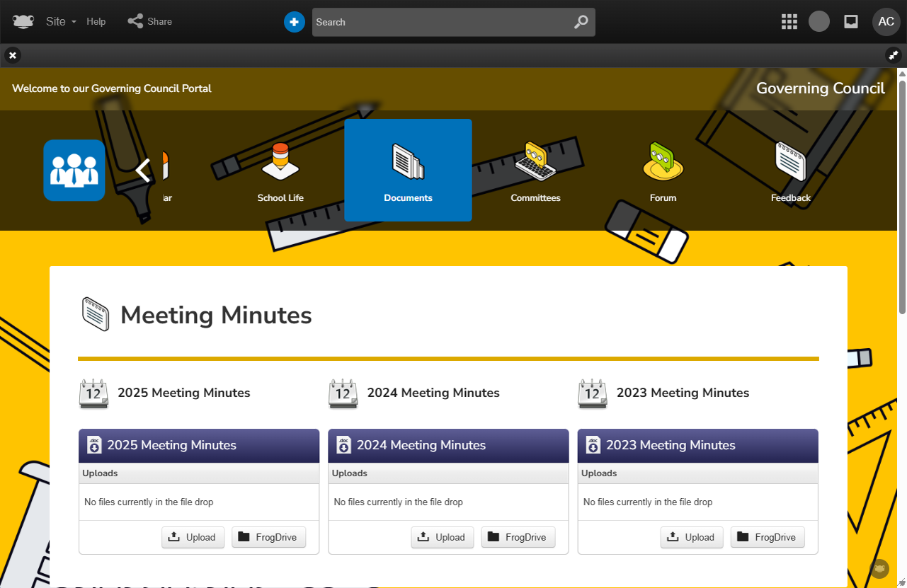Click the Share button
907x588 pixels.
point(150,21)
